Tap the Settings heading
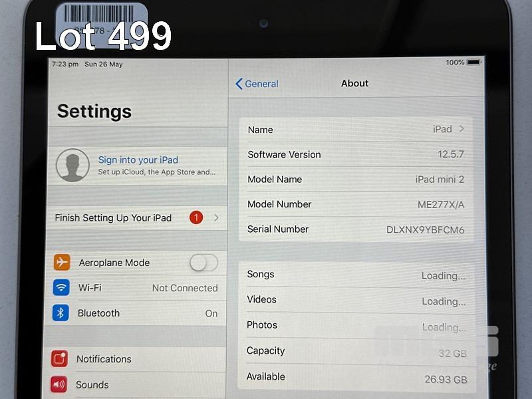Image resolution: width=532 pixels, height=399 pixels. (x=94, y=111)
